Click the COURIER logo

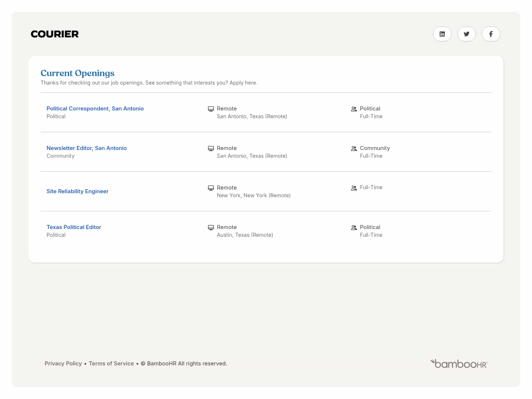click(x=54, y=34)
